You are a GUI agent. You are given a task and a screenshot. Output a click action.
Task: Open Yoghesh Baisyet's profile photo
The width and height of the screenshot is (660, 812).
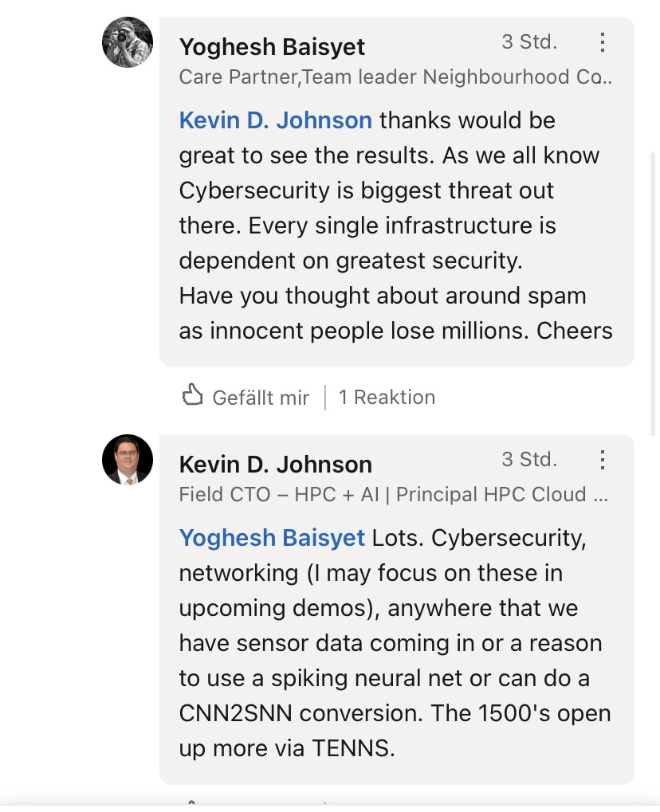[128, 42]
